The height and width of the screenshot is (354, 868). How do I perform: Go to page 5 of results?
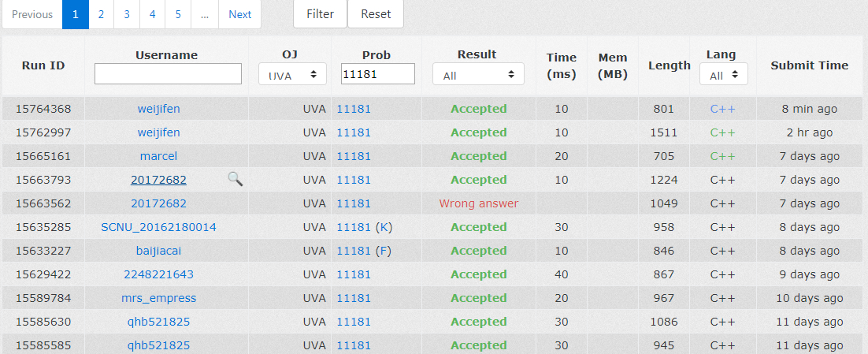[178, 14]
